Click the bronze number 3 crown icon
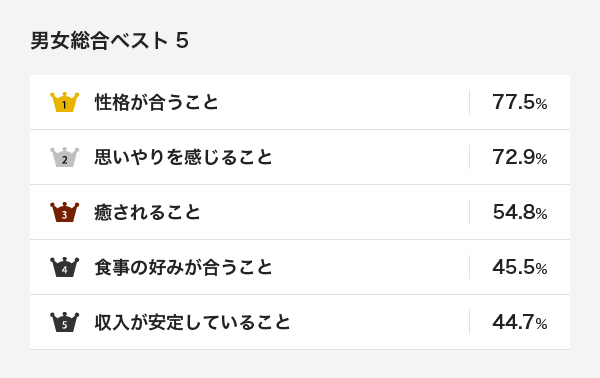 tap(65, 212)
